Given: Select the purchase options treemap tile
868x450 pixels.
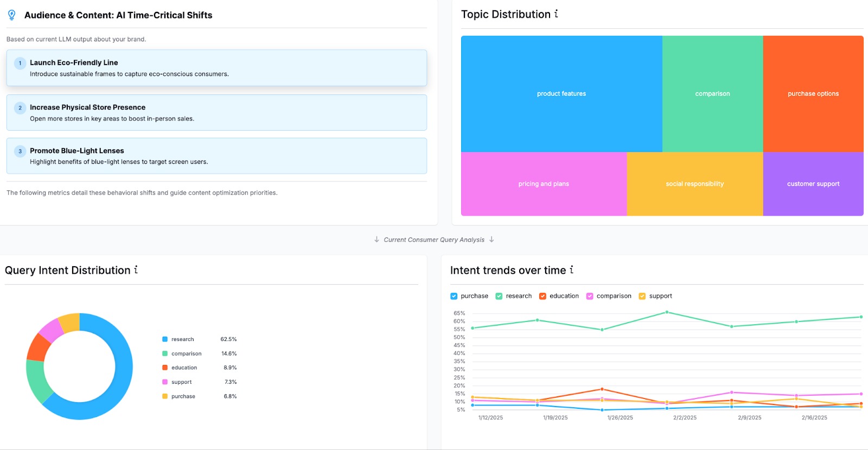Looking at the screenshot, I should click(813, 94).
